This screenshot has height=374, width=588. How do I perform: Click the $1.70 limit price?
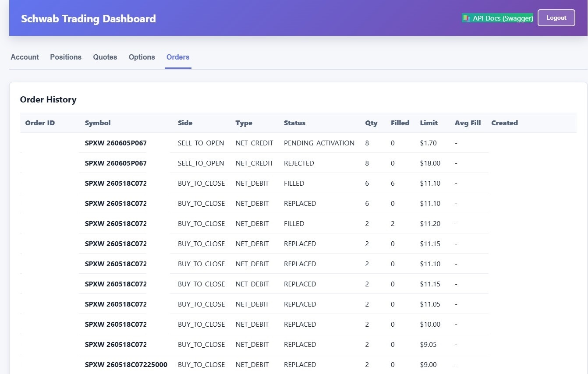pyautogui.click(x=428, y=143)
